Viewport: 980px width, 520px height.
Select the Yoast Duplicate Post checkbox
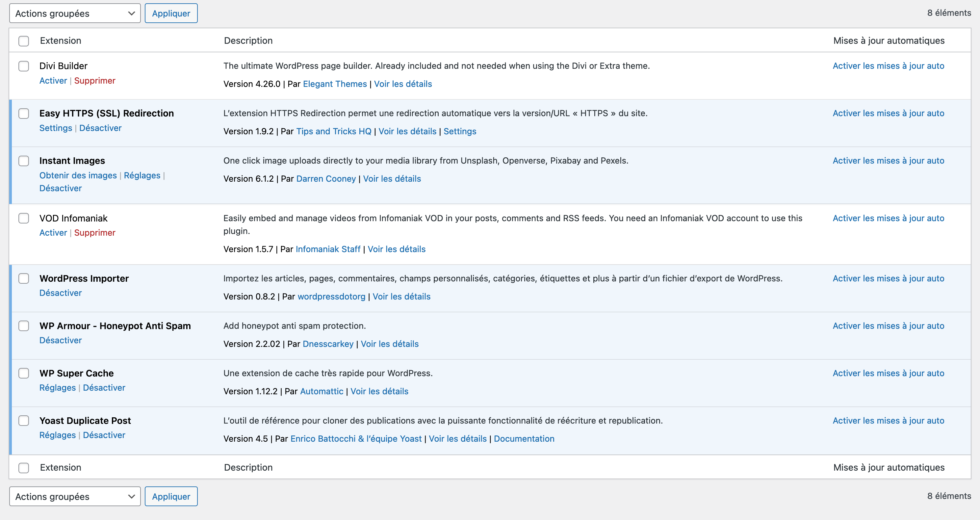24,421
